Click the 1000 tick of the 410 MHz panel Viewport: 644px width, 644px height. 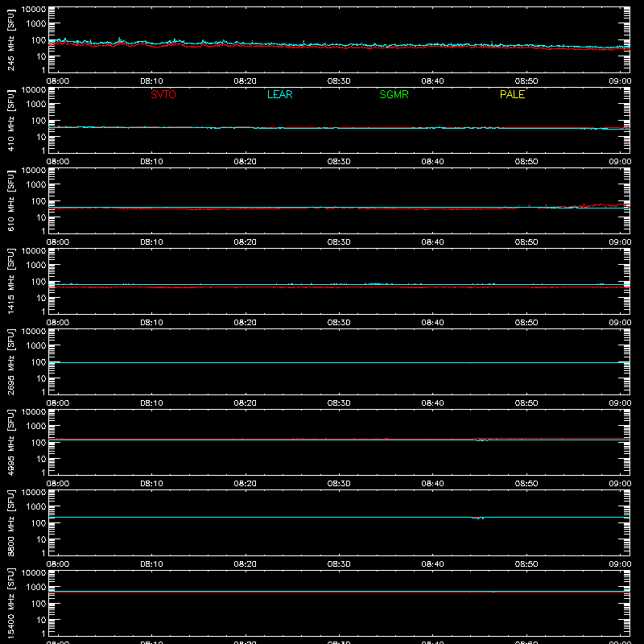[x=36, y=105]
